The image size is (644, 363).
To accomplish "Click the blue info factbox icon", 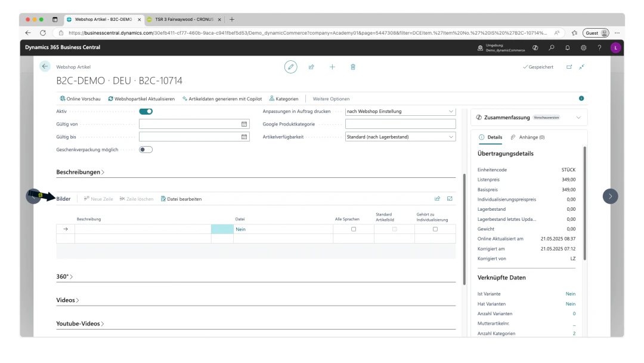I will [x=581, y=99].
